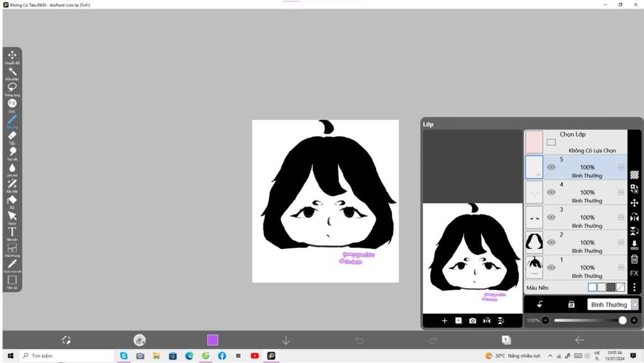
Task: Open the purple color swatch
Action: (213, 340)
